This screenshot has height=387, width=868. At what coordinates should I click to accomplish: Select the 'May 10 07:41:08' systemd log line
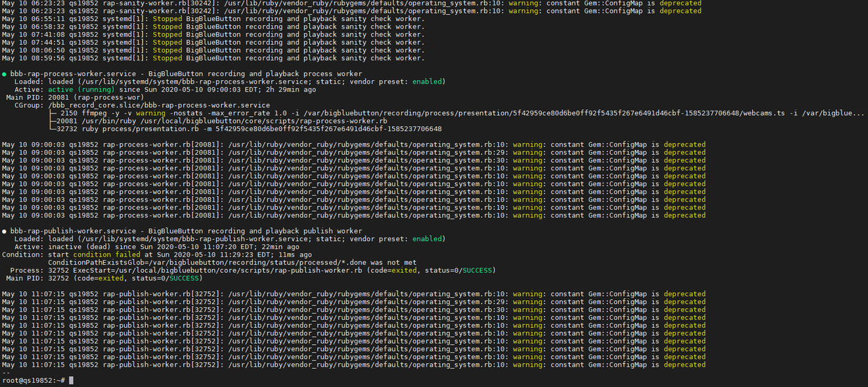(x=213, y=35)
